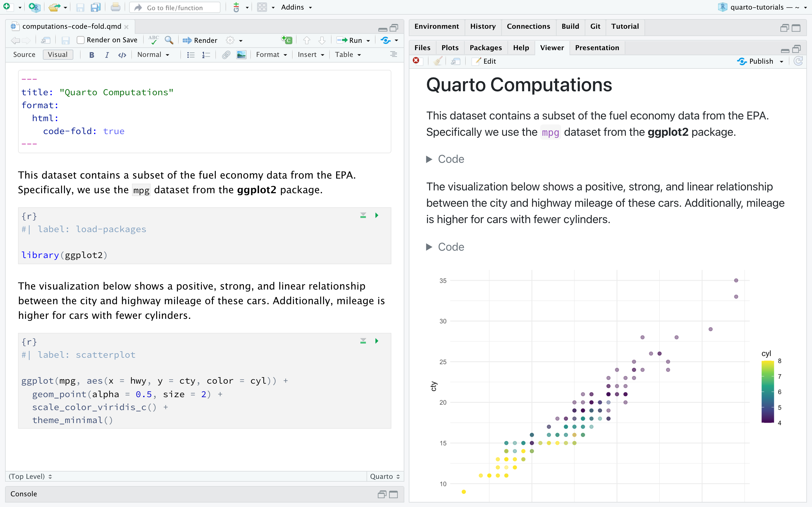Click the Publish button in Viewer panel

[x=760, y=61]
